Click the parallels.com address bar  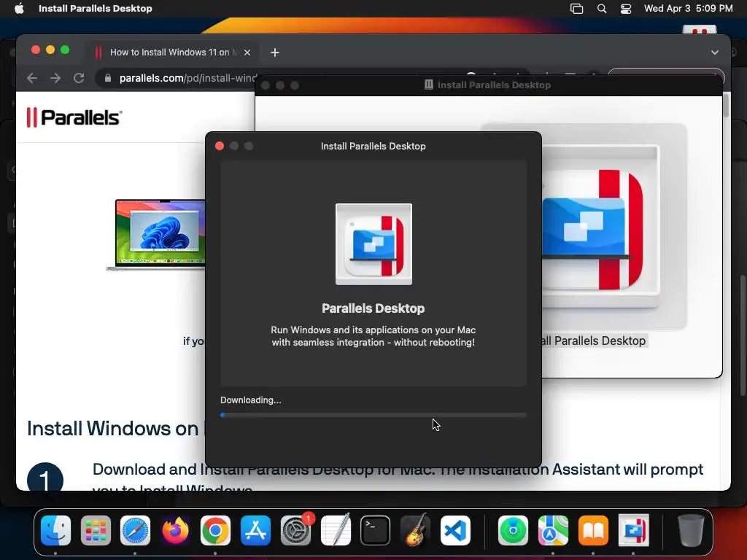tap(187, 78)
